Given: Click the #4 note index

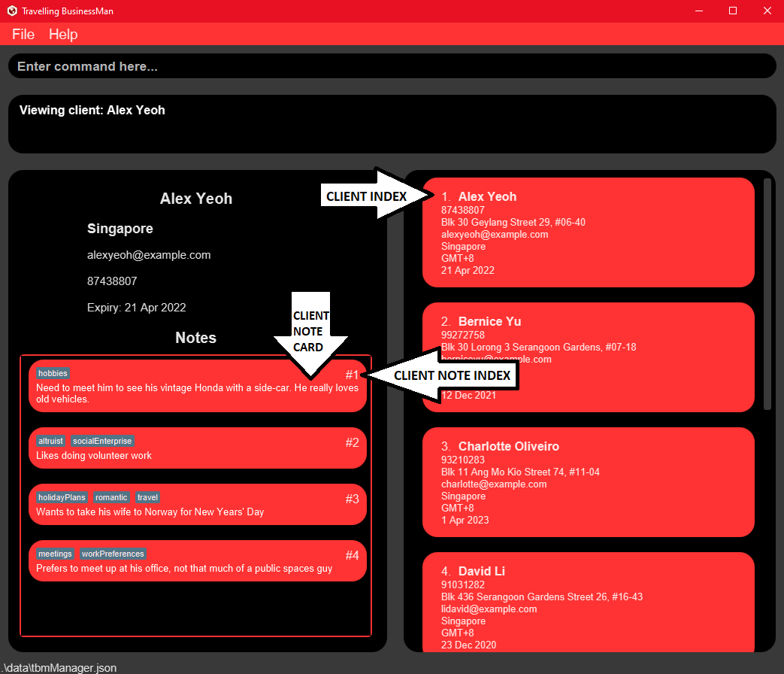Looking at the screenshot, I should pyautogui.click(x=352, y=555).
